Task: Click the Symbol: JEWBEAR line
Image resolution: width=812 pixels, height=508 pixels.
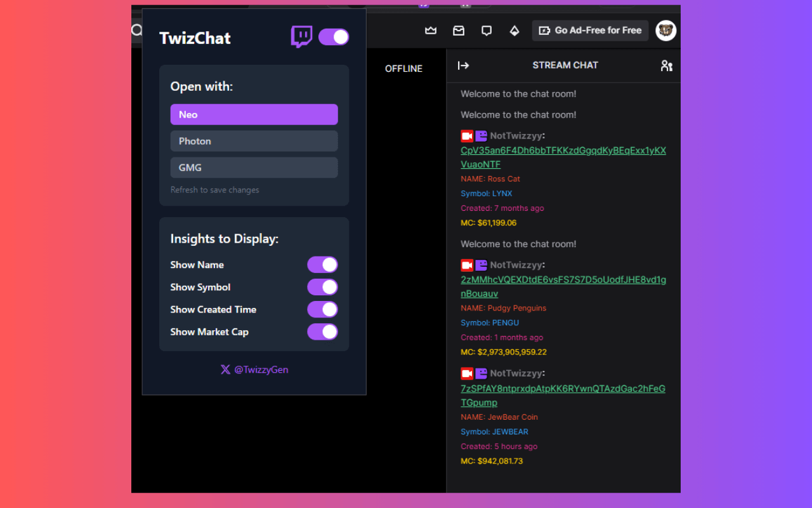Action: click(x=495, y=432)
